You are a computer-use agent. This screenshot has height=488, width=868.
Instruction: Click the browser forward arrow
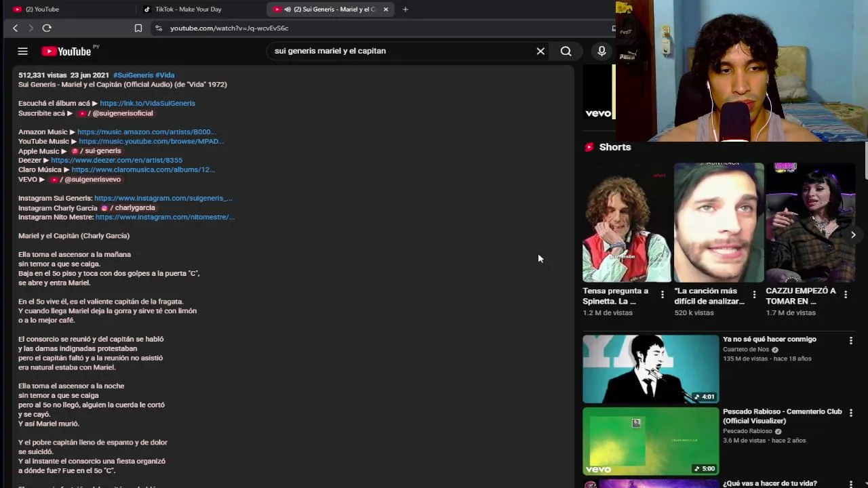(31, 28)
